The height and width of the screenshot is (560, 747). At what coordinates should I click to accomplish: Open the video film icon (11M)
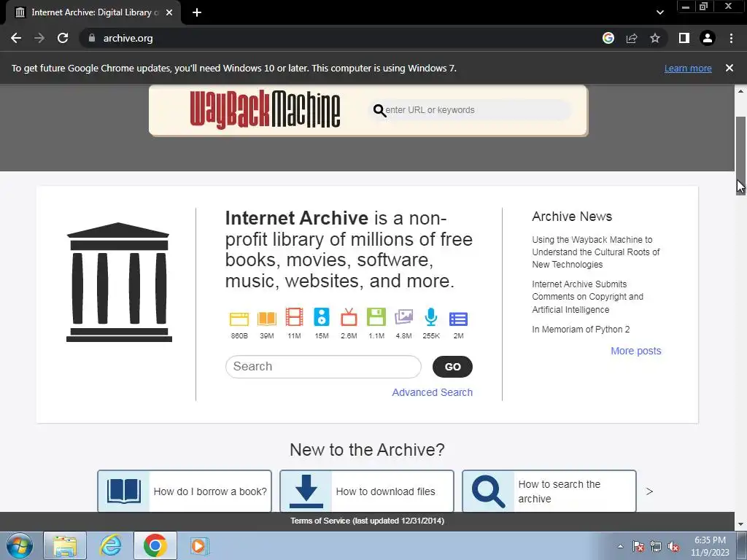pyautogui.click(x=294, y=317)
